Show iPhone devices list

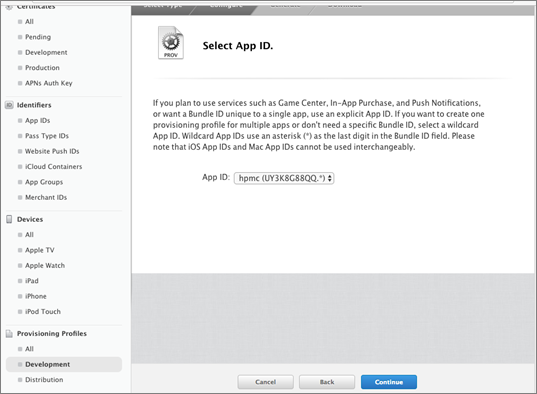click(x=36, y=296)
